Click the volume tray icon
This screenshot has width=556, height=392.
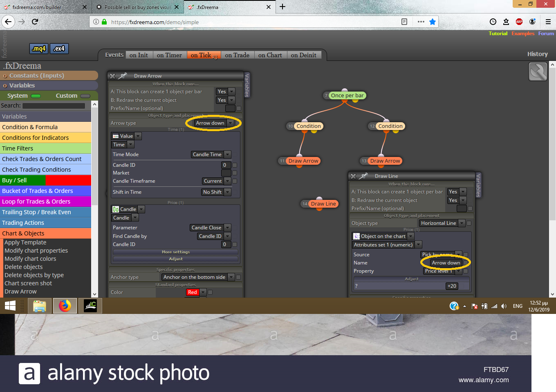[x=504, y=306]
